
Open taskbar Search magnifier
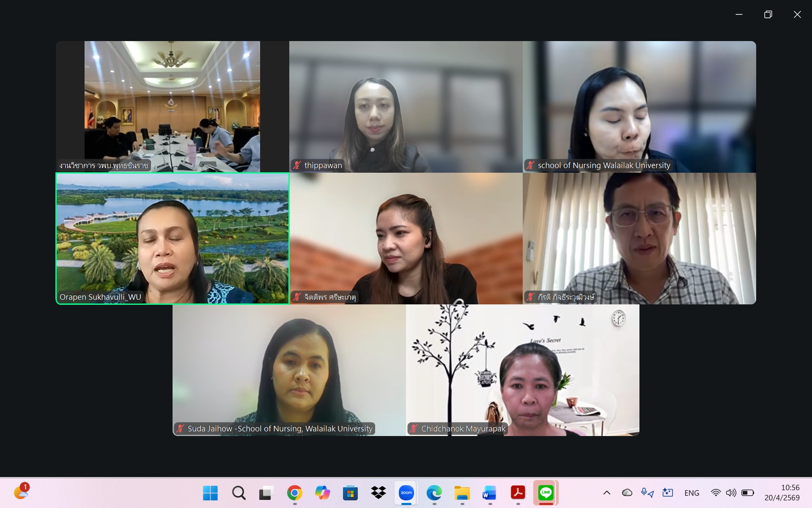click(x=239, y=493)
